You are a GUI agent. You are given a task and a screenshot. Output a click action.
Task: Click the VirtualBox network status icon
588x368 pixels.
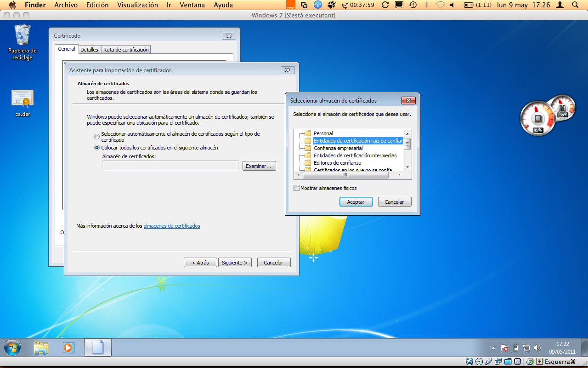click(x=498, y=362)
